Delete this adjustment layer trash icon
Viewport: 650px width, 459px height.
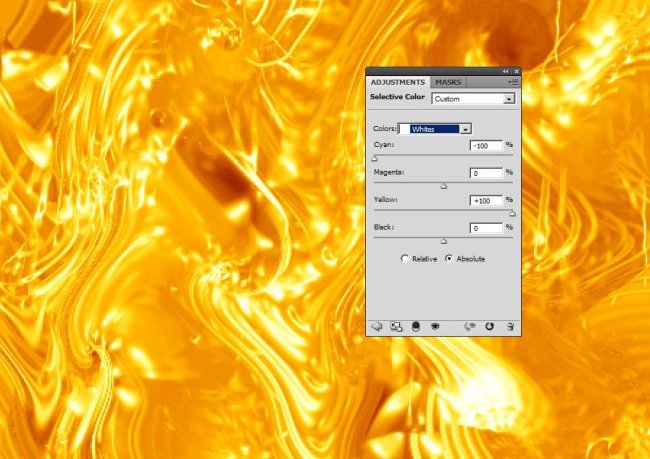coord(510,326)
